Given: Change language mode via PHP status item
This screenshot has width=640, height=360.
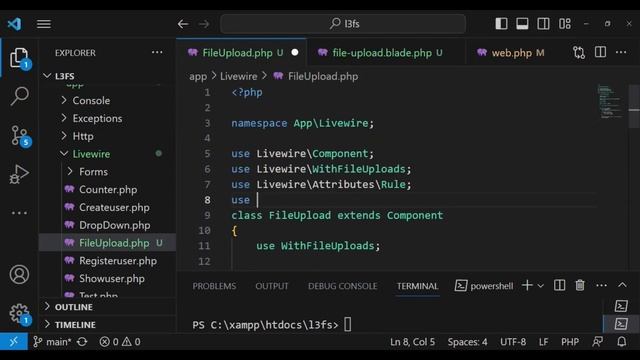Looking at the screenshot, I should [x=570, y=342].
